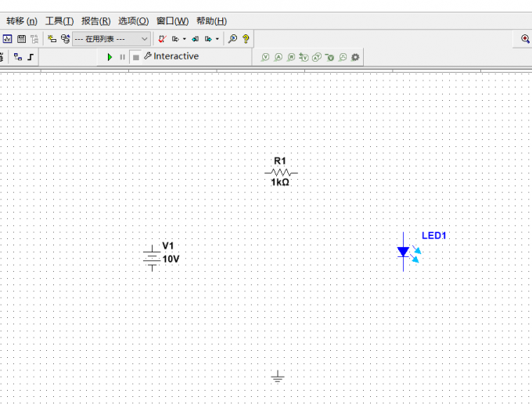Open the 帮助(H) menu
This screenshot has height=404, width=532.
[x=212, y=21]
